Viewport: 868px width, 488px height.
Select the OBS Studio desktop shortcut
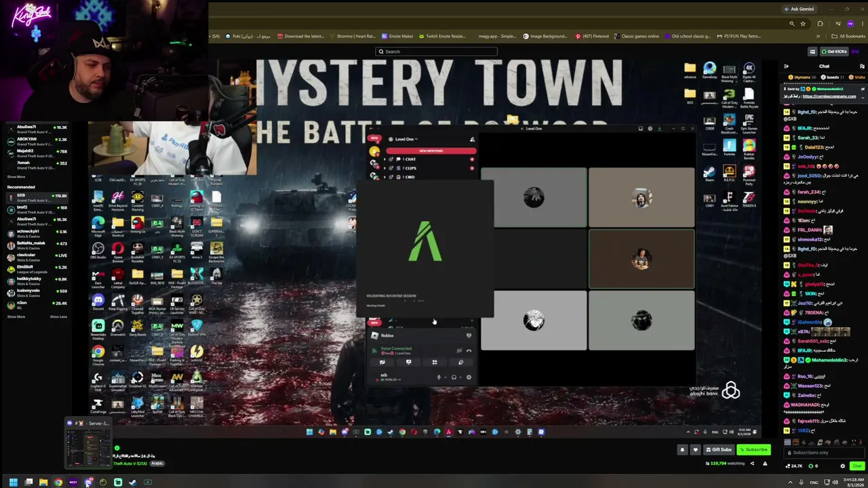pos(98,252)
